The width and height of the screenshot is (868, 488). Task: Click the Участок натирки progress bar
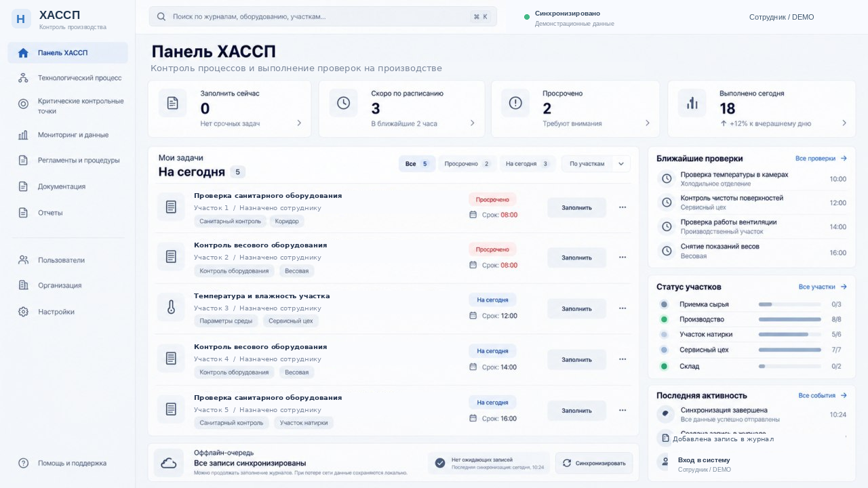pos(789,334)
